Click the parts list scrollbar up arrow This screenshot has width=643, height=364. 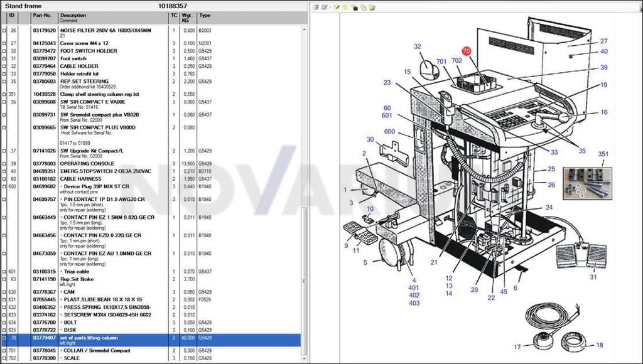pyautogui.click(x=304, y=29)
